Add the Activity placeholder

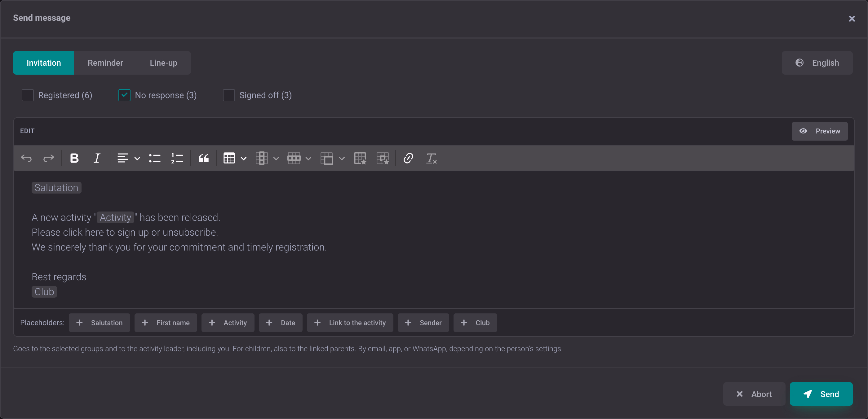[x=228, y=323]
